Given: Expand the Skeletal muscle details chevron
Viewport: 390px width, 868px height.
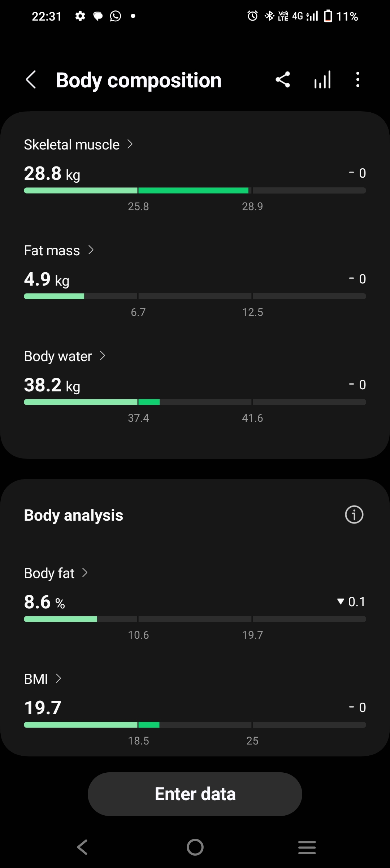Looking at the screenshot, I should point(130,144).
